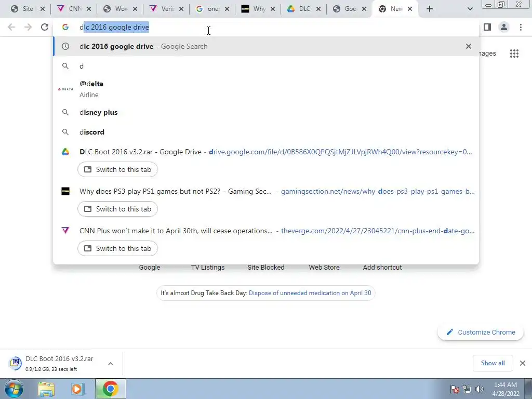Open the volume speaker icon
This screenshot has width=532, height=399.
479,389
